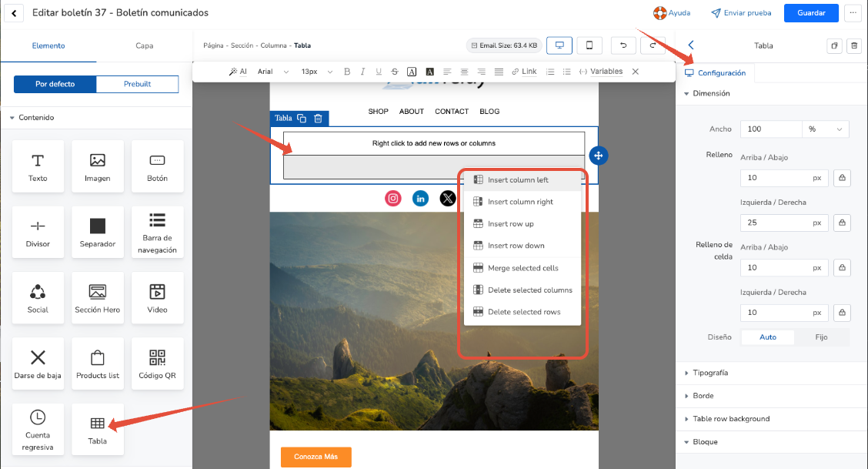Viewport: 868px width, 469px height.
Task: Open the AI text assistant
Action: point(238,72)
